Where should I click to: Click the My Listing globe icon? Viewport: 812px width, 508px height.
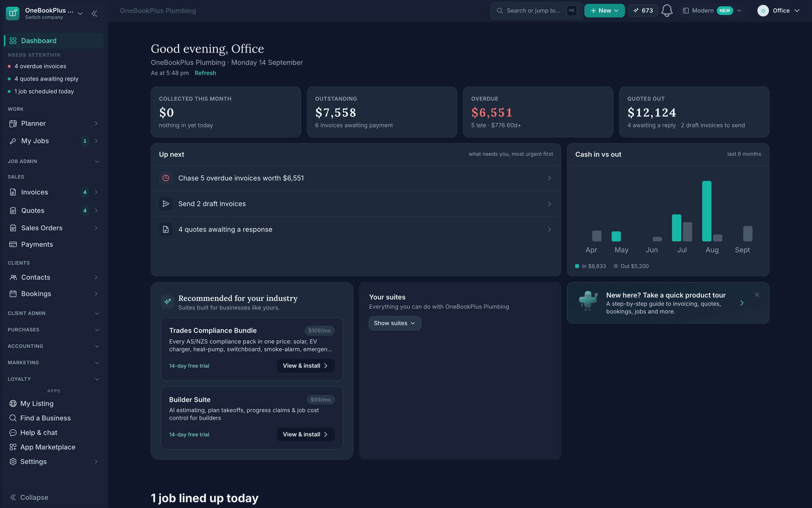click(13, 403)
